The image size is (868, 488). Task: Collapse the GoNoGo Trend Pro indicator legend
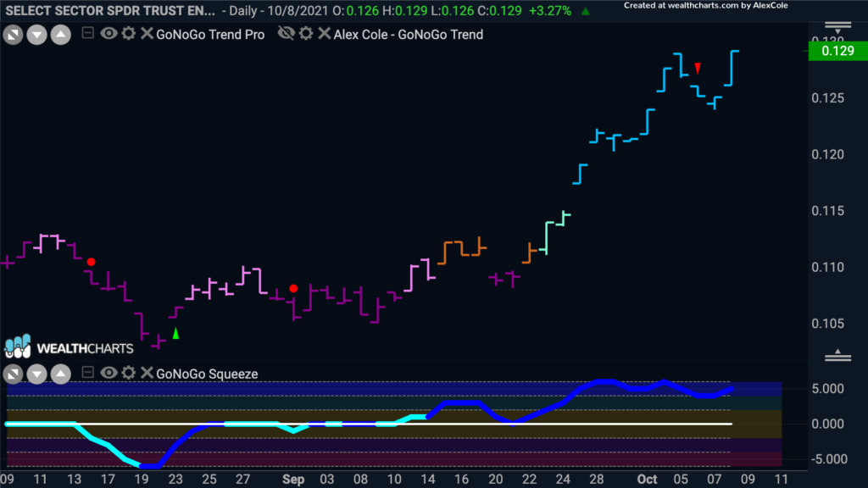coord(87,33)
